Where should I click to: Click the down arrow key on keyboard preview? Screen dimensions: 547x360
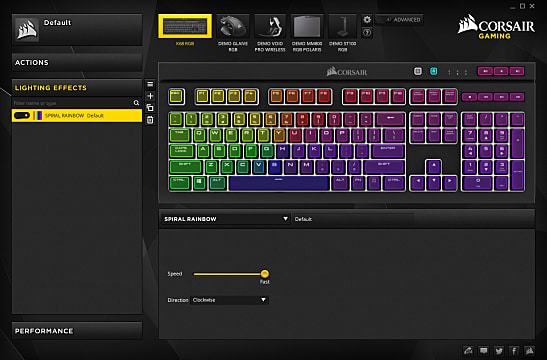[434, 183]
